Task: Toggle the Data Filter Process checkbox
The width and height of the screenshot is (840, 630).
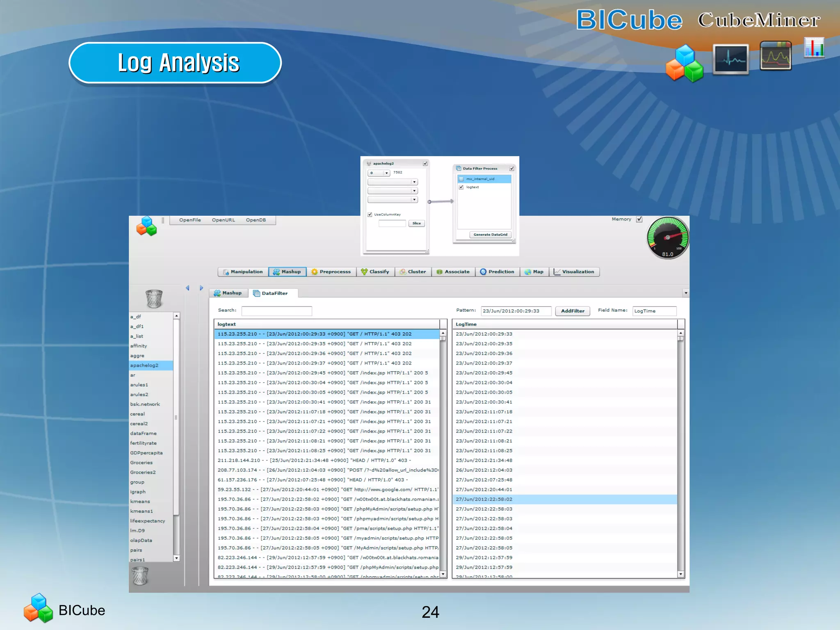Action: 512,168
